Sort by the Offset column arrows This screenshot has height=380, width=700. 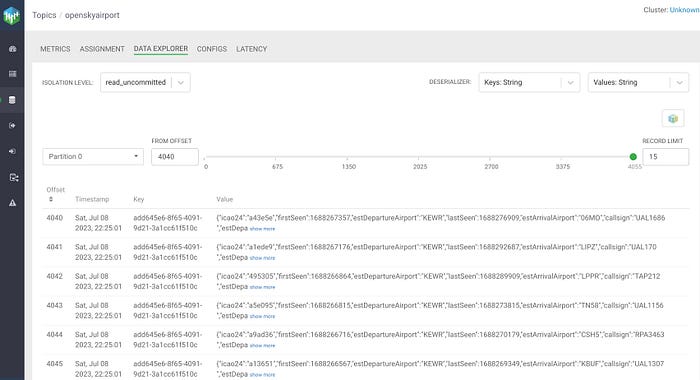tap(51, 199)
